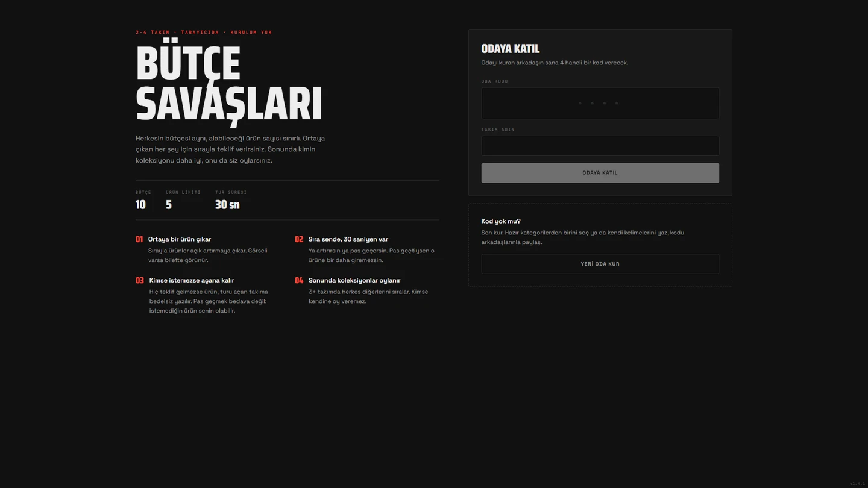
Task: Click the ODAYA KATIL card heading
Action: 511,49
